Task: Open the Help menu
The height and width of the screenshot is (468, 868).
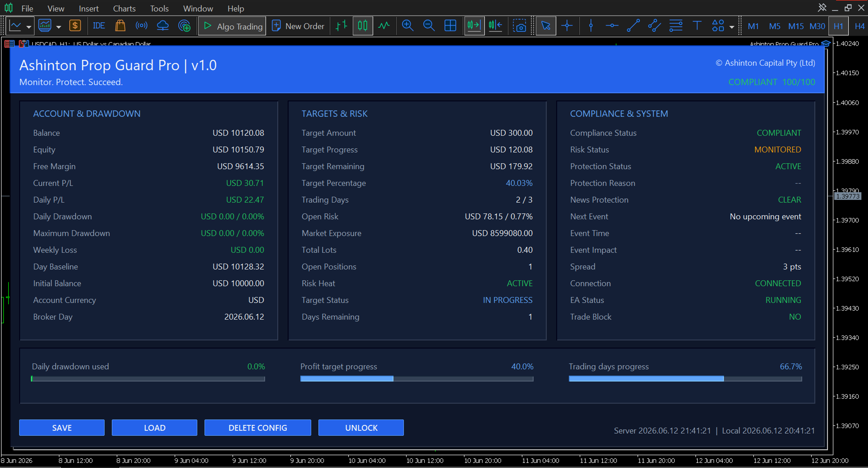Action: [x=236, y=8]
